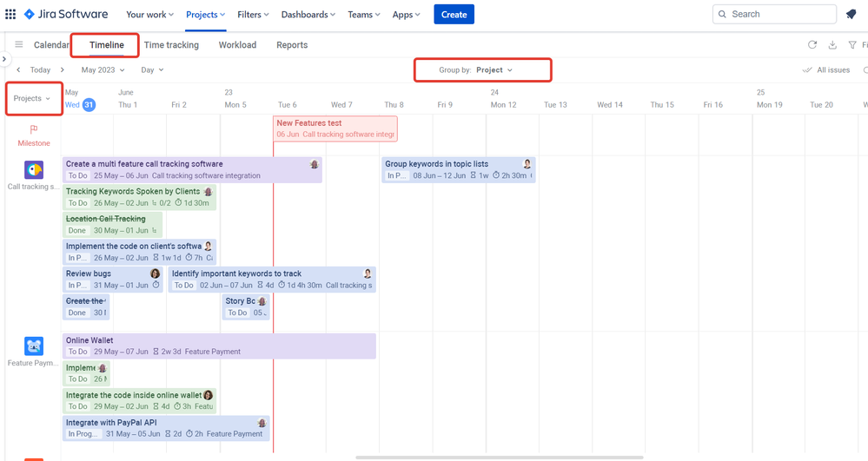868x461 pixels.
Task: Click assignee avatar on Integrate with PayPal API
Action: click(262, 423)
